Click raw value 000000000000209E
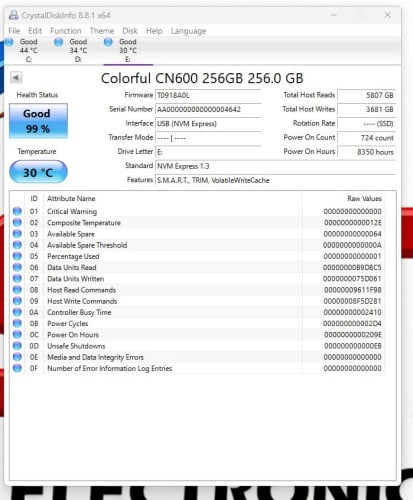413x500 pixels. [353, 335]
